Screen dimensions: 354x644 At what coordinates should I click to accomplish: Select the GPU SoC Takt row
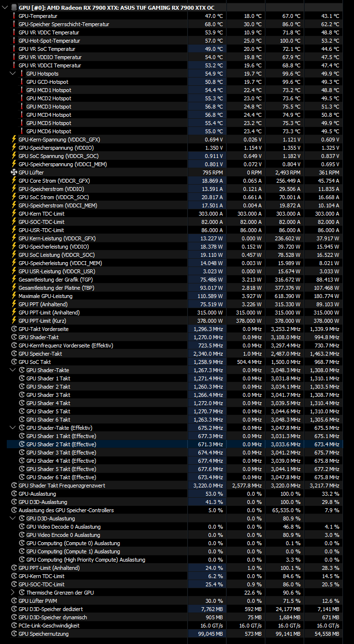pyautogui.click(x=175, y=362)
